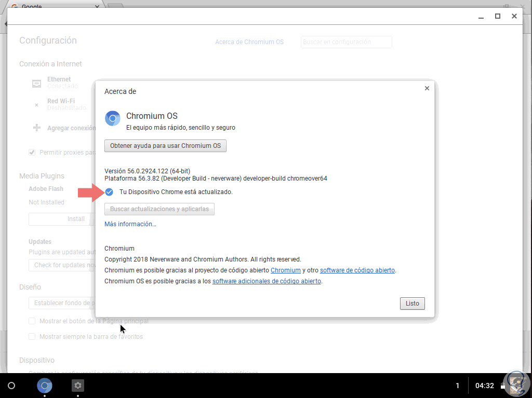Focus the Buscar en configuración search field
The image size is (532, 398).
point(346,42)
